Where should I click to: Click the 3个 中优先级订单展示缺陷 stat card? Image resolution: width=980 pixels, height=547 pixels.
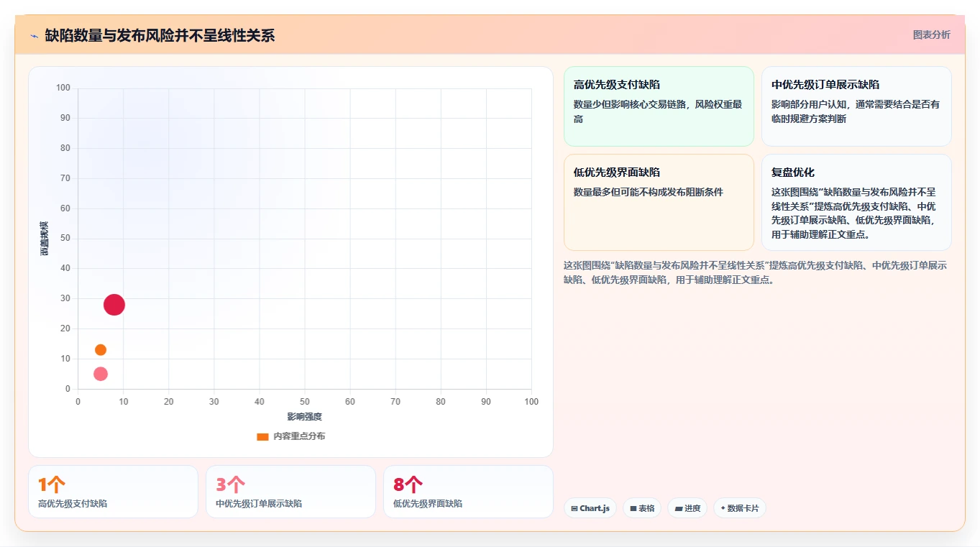290,492
